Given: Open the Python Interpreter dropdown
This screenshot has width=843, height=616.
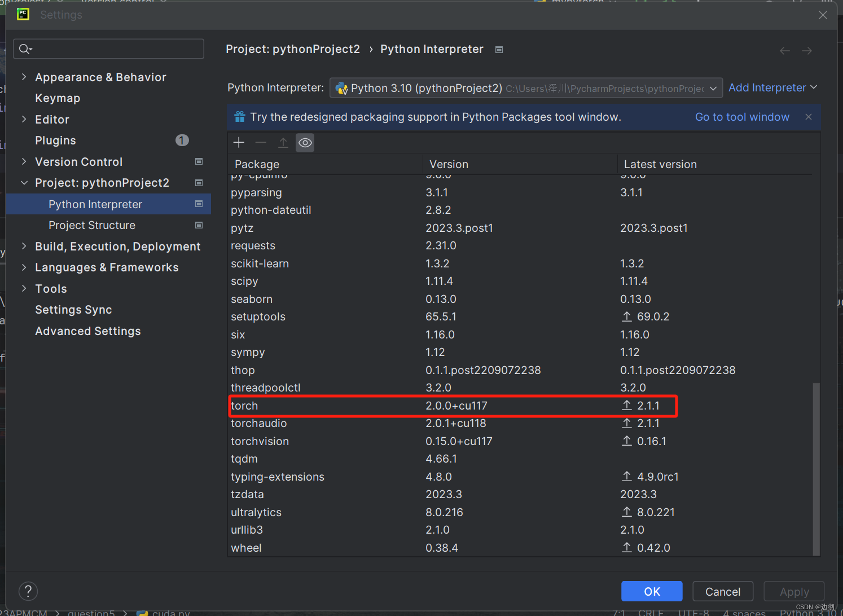Looking at the screenshot, I should (526, 88).
